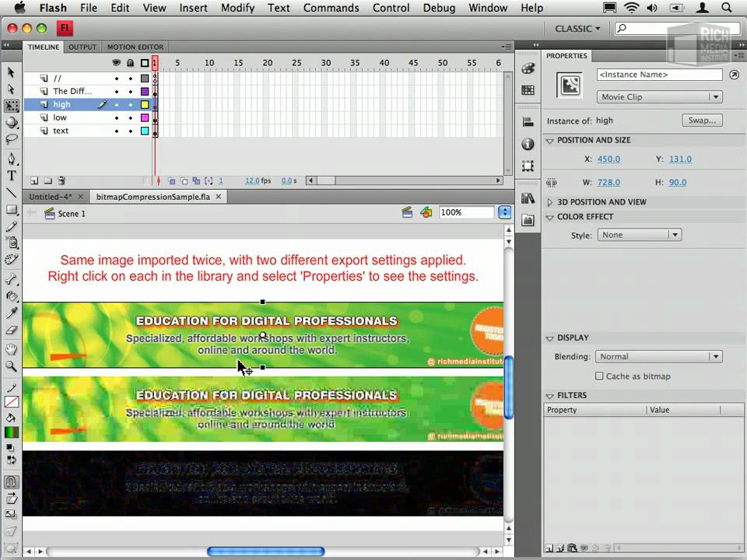
Task: Switch to the Output tab
Action: pos(82,47)
